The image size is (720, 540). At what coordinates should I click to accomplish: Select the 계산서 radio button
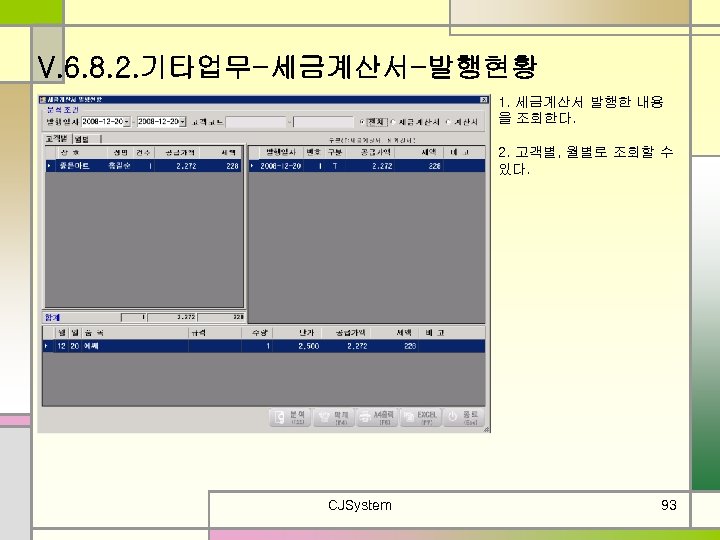click(449, 122)
